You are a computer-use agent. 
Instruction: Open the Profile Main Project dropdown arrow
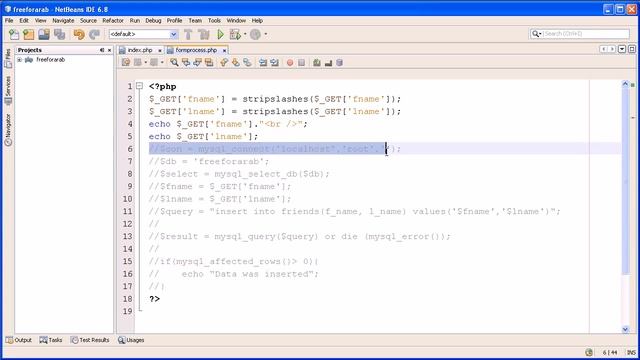[x=266, y=34]
